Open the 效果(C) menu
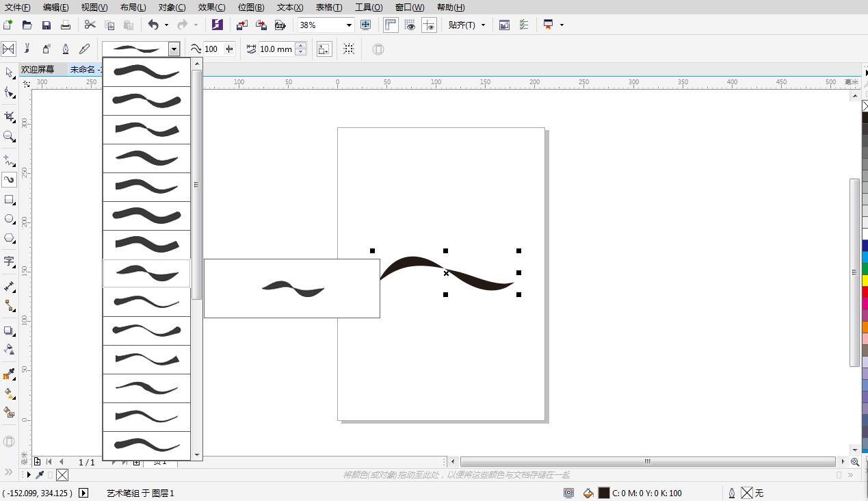This screenshot has width=868, height=501. [211, 7]
